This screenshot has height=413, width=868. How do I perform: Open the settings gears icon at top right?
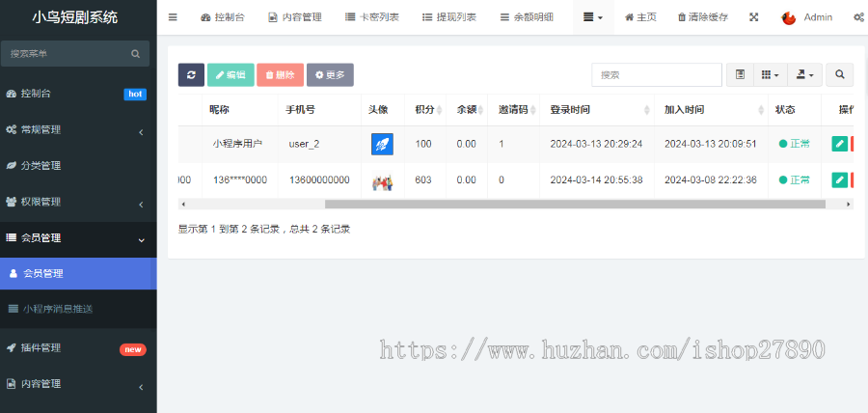pyautogui.click(x=859, y=17)
